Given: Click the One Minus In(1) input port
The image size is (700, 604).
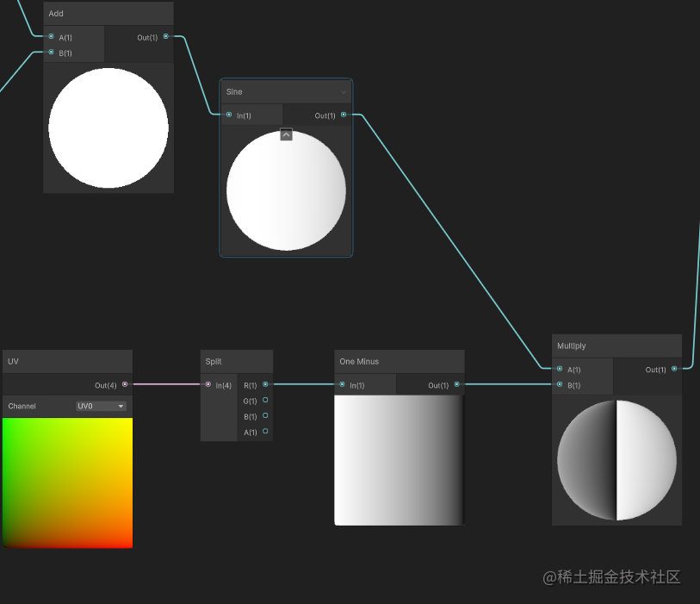Looking at the screenshot, I should pos(342,384).
